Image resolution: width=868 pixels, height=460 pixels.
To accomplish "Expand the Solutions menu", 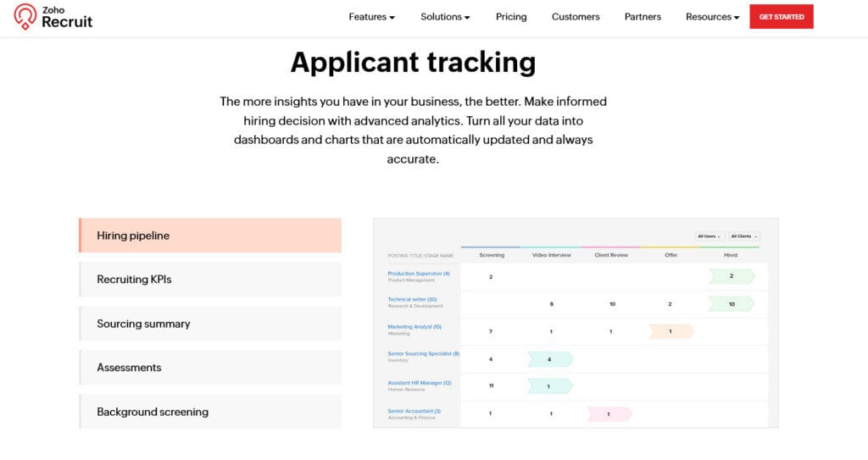I will 445,17.
